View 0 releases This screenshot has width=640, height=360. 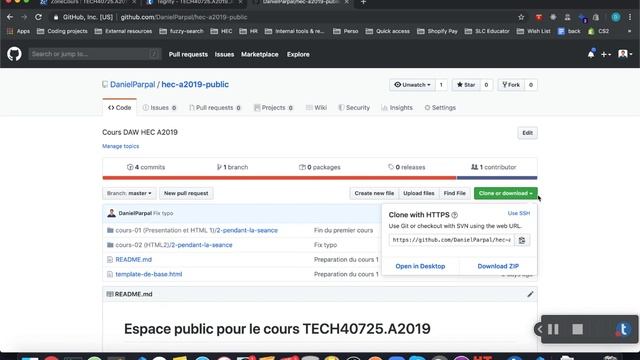coord(407,167)
